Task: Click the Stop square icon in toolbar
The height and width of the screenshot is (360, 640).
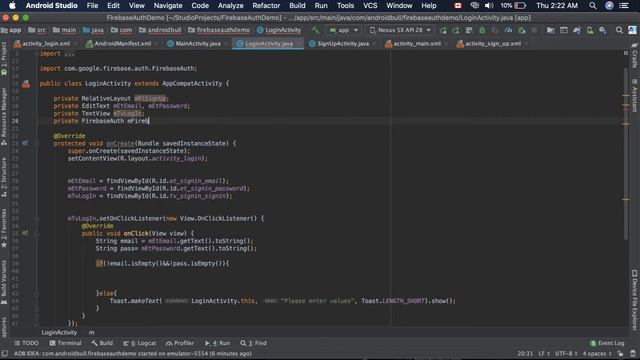Action: point(534,30)
